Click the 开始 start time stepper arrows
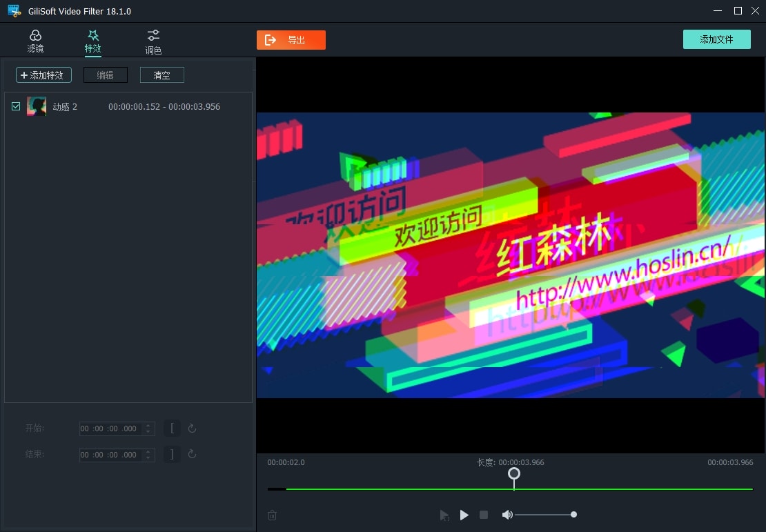 pos(148,428)
